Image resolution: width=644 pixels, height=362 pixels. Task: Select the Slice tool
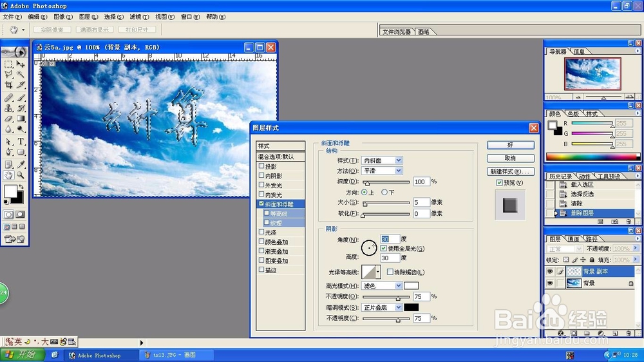coord(21,84)
